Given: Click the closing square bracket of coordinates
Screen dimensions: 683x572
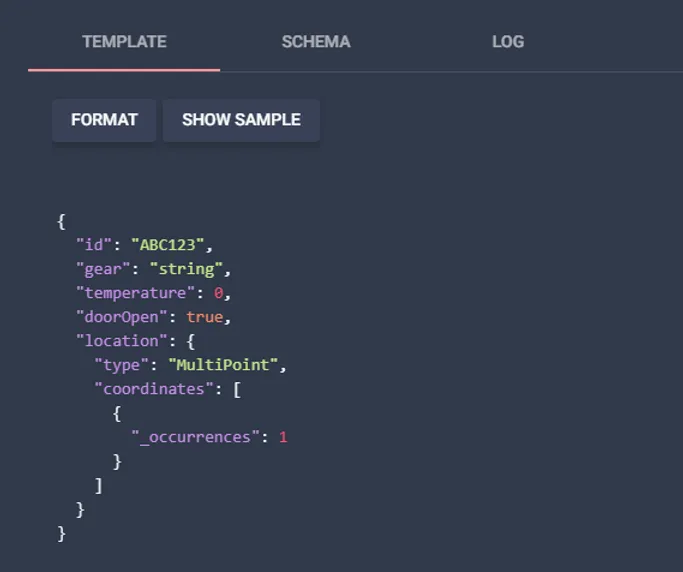Looking at the screenshot, I should point(98,485).
